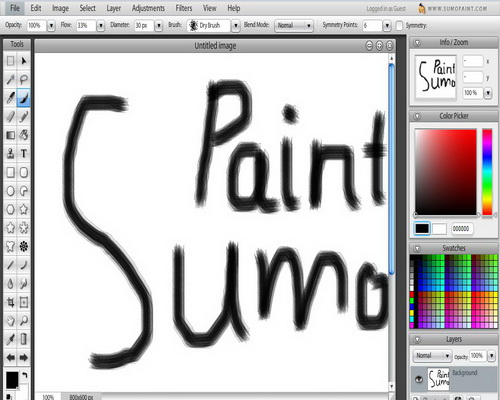This screenshot has width=500, height=400.
Task: Click the navigator thumbnail in Info / Zoom
Action: (435, 77)
